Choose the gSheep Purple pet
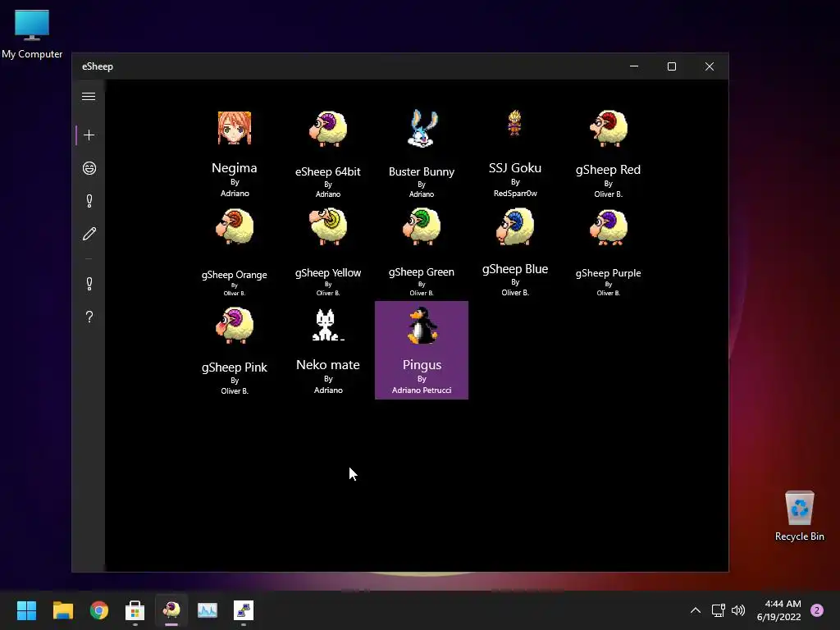Image resolution: width=840 pixels, height=630 pixels. pos(608,252)
